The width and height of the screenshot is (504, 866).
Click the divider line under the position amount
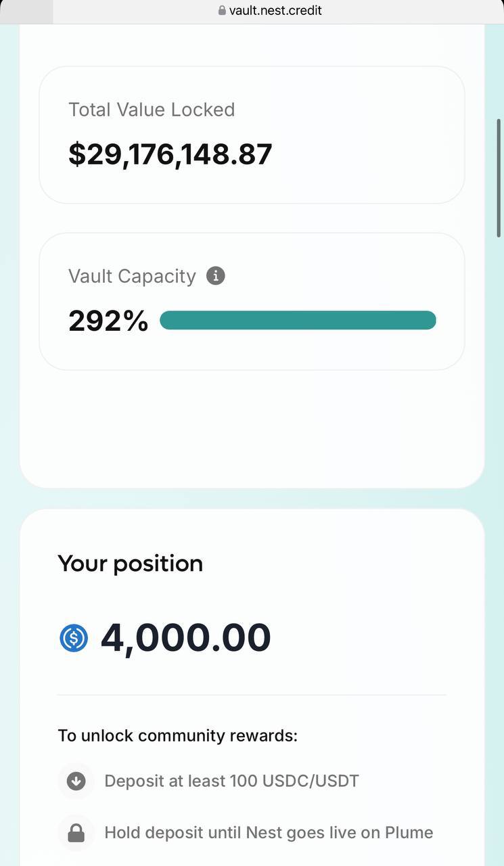click(252, 695)
